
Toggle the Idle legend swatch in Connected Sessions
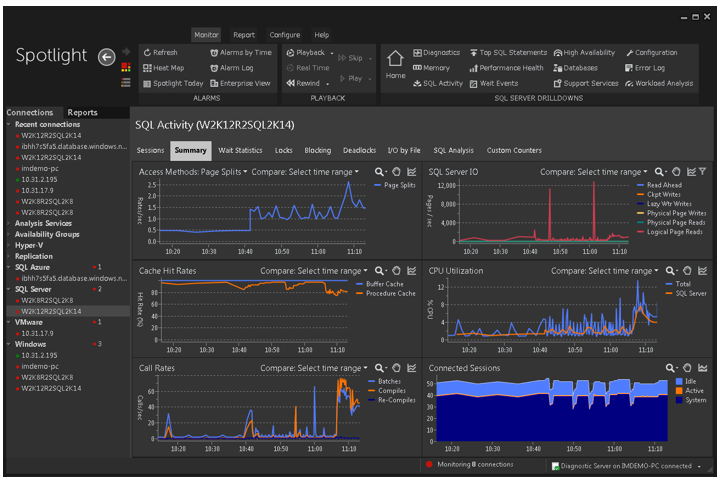click(679, 382)
